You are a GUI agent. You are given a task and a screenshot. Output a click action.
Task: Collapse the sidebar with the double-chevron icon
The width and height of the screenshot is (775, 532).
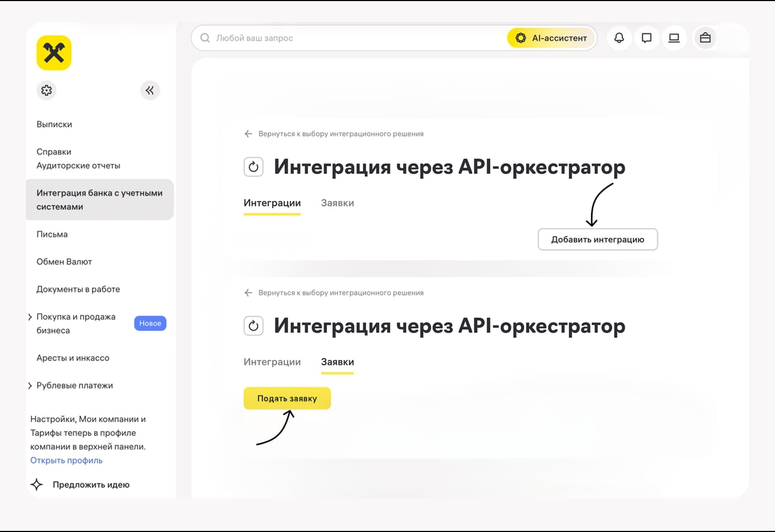150,90
